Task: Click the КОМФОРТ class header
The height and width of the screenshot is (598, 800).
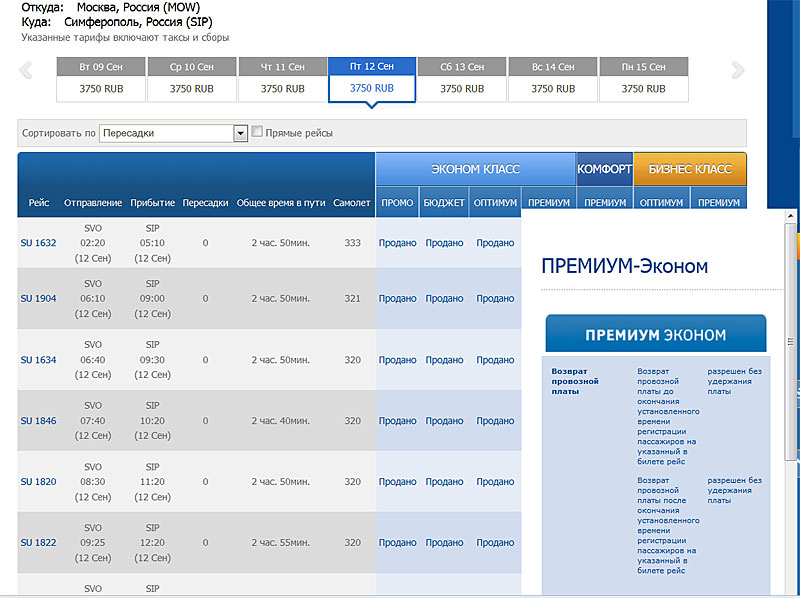Action: click(605, 169)
